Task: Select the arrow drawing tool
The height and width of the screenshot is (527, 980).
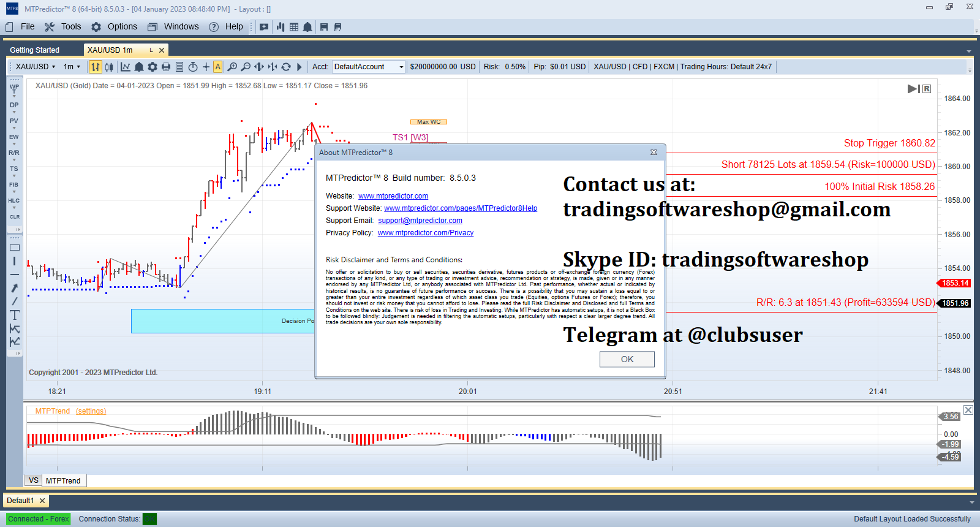Action: (x=15, y=288)
